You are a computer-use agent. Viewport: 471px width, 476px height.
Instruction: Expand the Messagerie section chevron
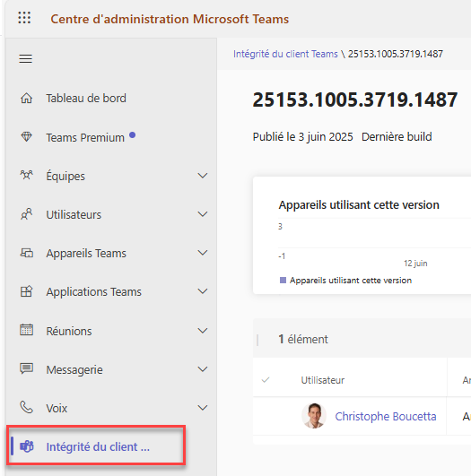[203, 369]
